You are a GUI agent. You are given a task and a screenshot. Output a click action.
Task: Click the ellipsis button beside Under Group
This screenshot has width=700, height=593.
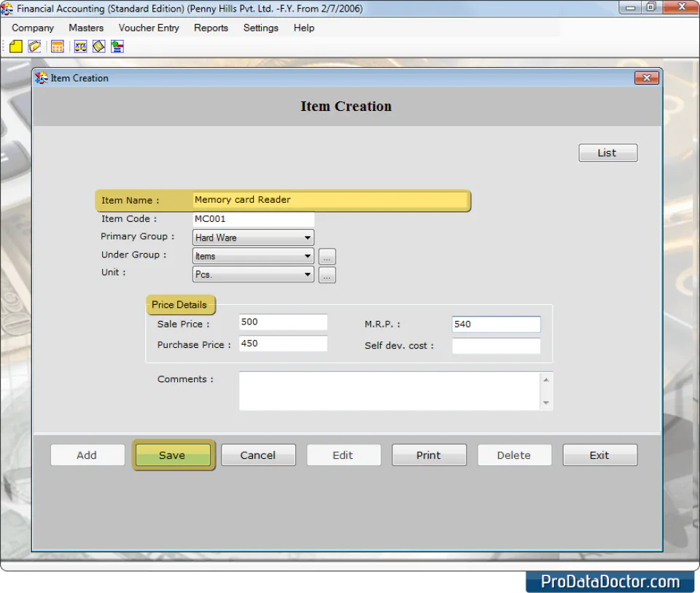tap(327, 257)
